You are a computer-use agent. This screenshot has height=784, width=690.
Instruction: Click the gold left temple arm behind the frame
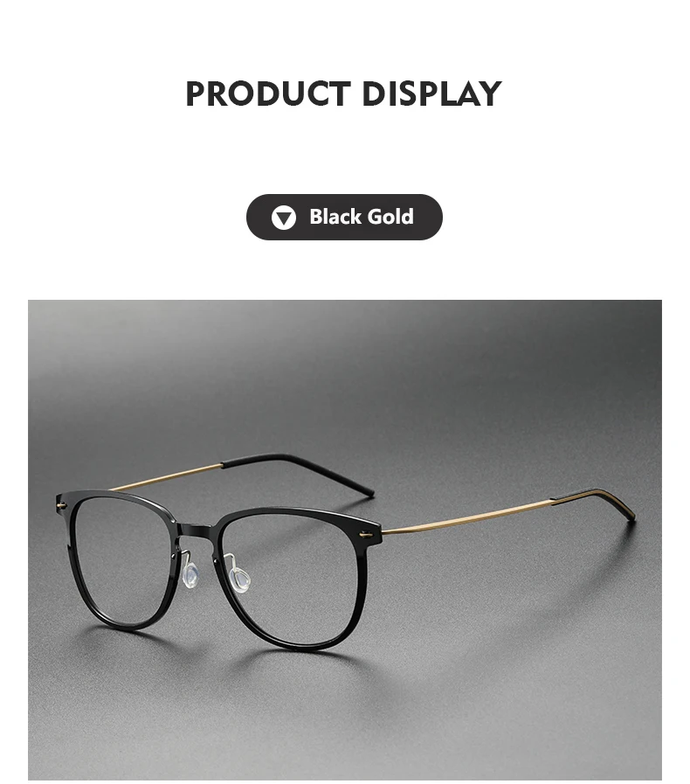pyautogui.click(x=166, y=477)
